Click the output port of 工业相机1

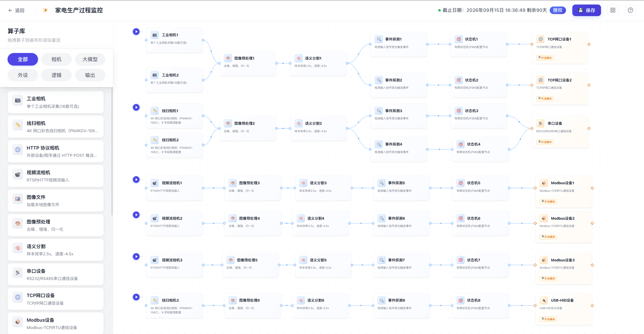coord(203,40)
